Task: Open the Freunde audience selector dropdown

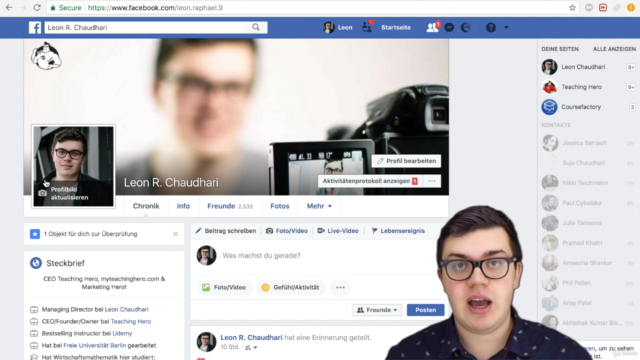Action: [x=377, y=310]
